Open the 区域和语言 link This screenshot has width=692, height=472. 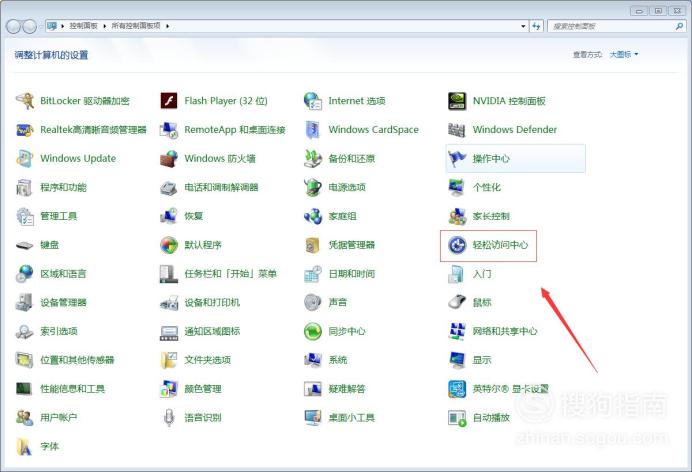pos(63,274)
